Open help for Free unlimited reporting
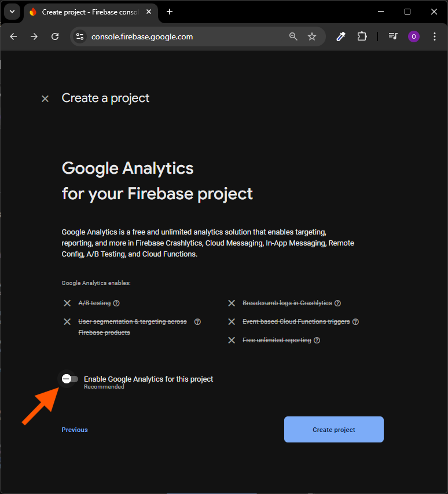Viewport: 448px width, 494px height. pos(317,341)
